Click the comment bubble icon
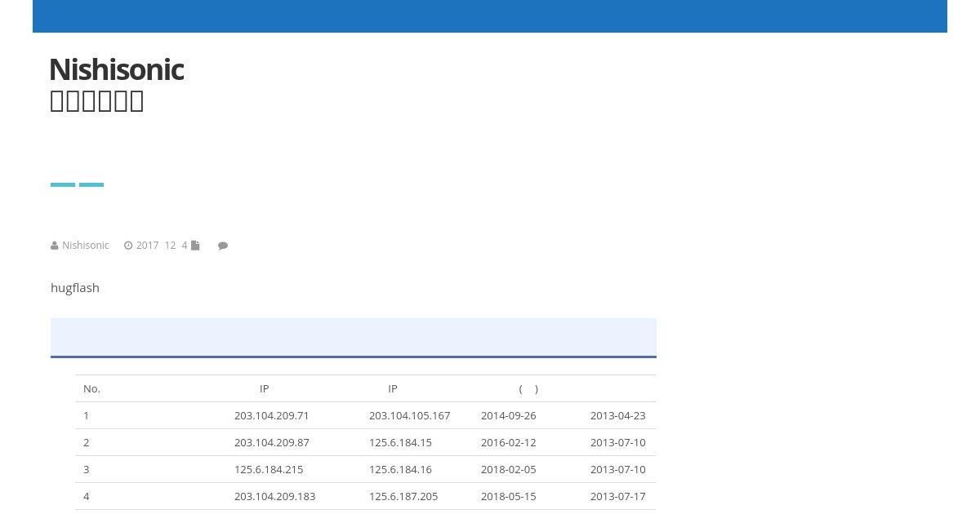Screen dimensions: 980x514 223,246
